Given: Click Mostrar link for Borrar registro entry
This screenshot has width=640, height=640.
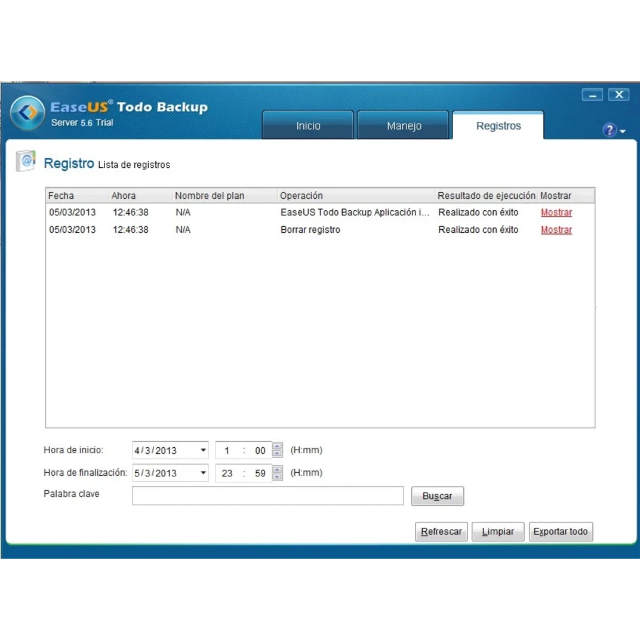Looking at the screenshot, I should (556, 230).
